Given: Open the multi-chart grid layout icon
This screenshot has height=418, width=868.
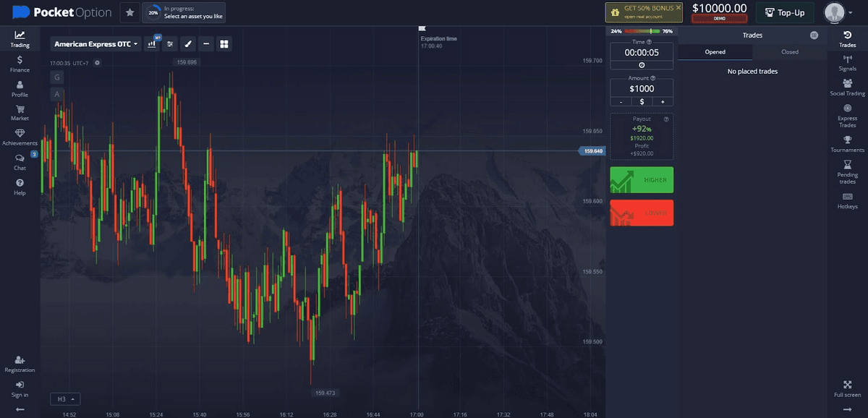Looking at the screenshot, I should (224, 43).
